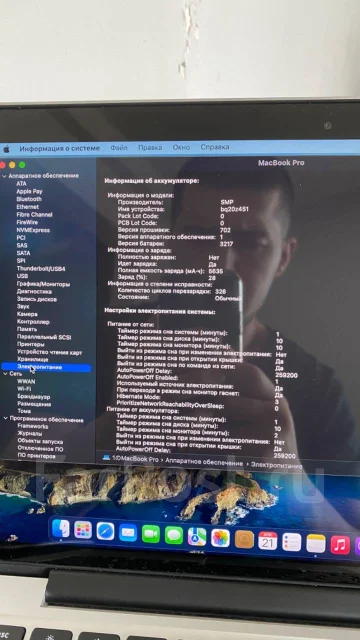Open Music from the Dock
Viewport: 360px width, 640px height.
pos(340,545)
